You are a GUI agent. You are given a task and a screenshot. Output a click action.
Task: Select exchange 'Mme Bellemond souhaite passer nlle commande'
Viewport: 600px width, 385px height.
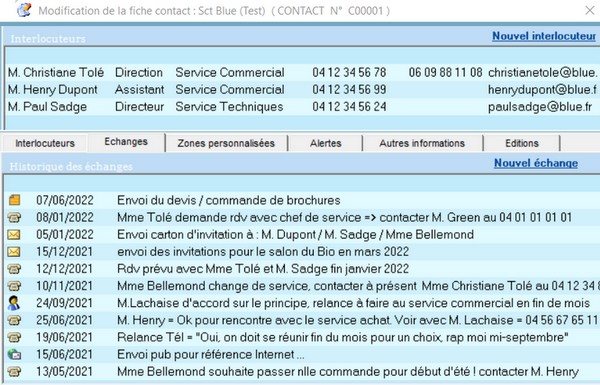(348, 372)
